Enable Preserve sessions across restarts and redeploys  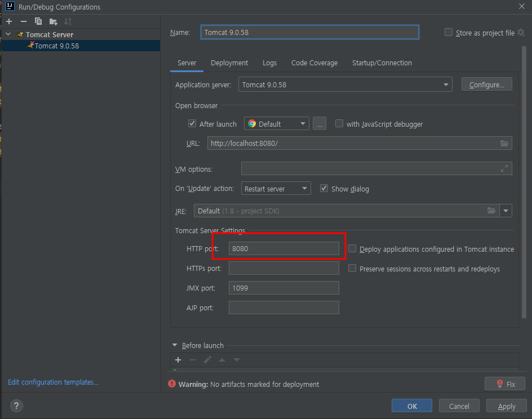[x=352, y=268]
